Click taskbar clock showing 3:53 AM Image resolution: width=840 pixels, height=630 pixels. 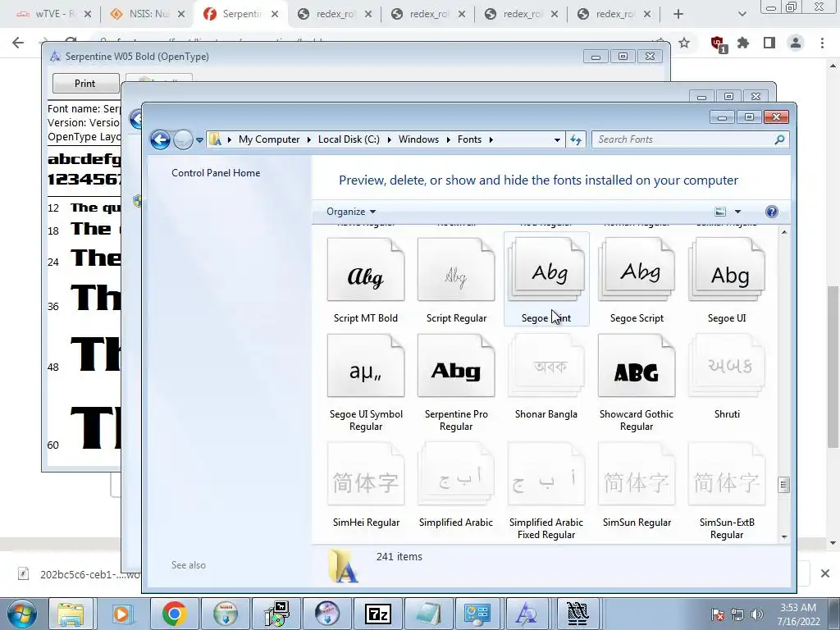tap(798, 614)
